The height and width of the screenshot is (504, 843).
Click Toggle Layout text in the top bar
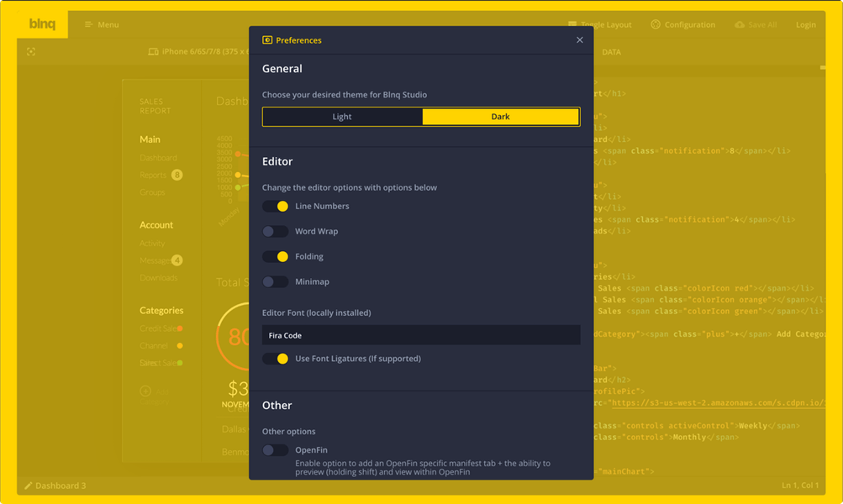pyautogui.click(x=606, y=24)
